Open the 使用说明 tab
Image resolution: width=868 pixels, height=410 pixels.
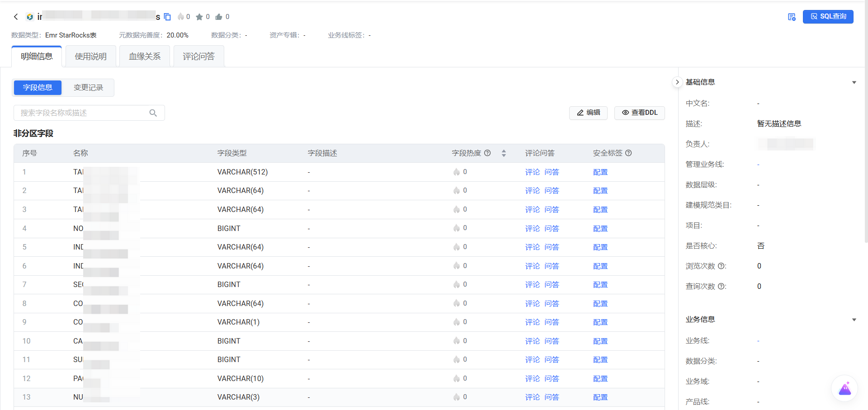(x=90, y=57)
